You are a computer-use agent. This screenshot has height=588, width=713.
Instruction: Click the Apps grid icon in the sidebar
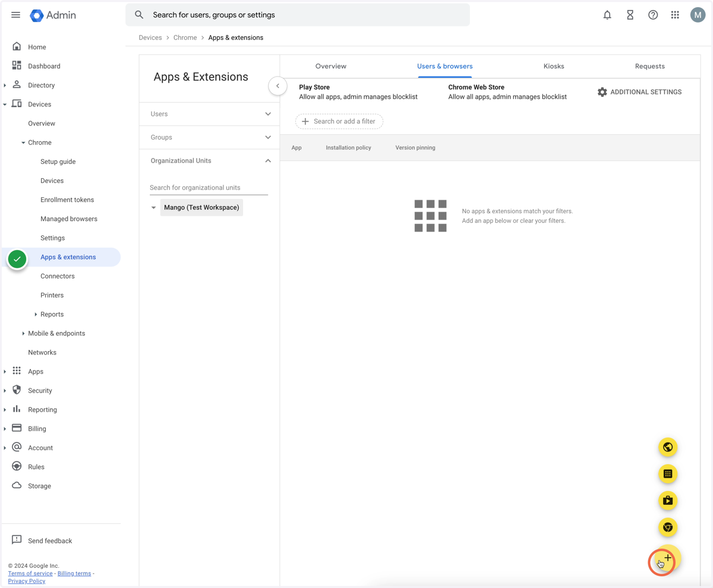tap(17, 371)
